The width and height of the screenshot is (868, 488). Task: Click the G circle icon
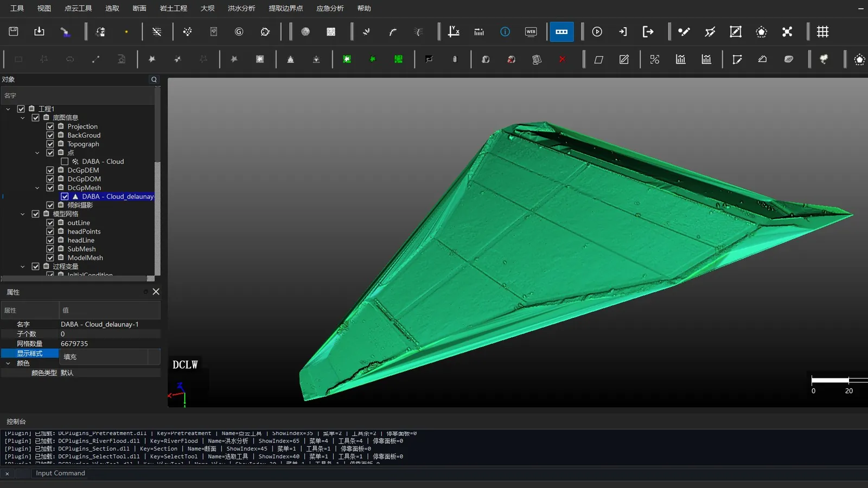[x=239, y=31]
